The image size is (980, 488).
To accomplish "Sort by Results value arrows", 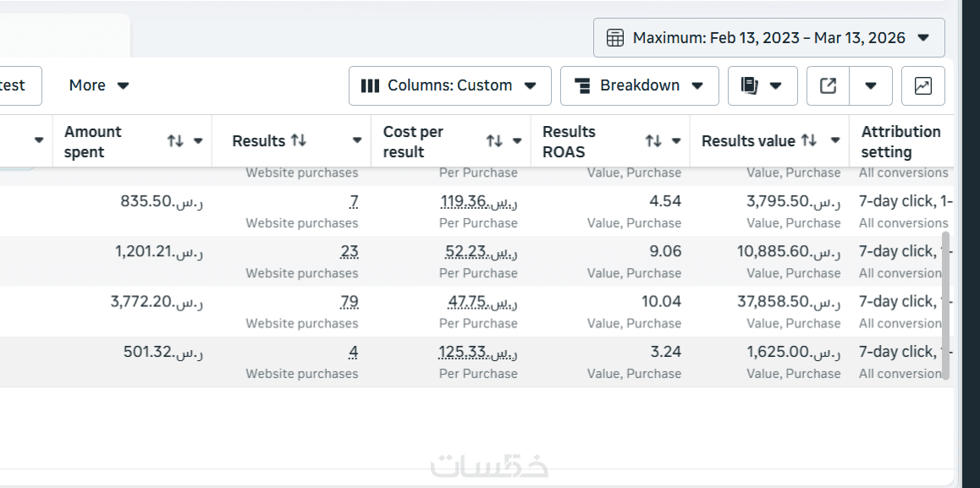I will click(x=809, y=140).
